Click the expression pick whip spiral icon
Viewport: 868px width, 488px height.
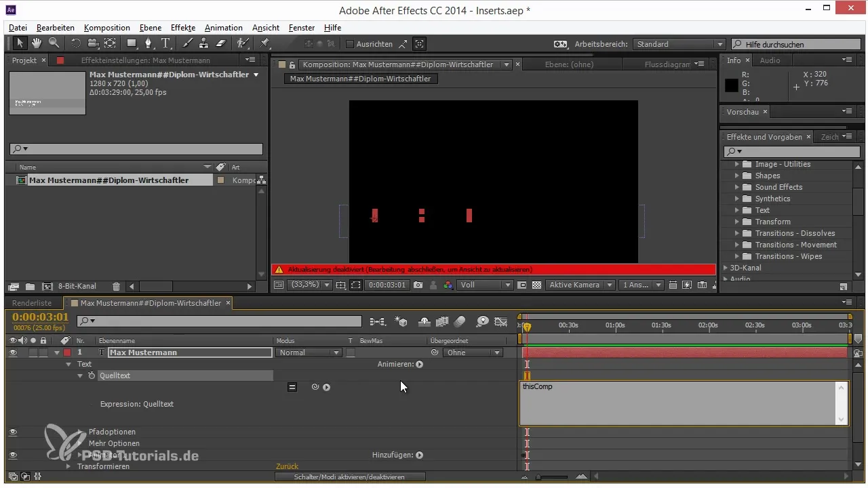point(315,387)
